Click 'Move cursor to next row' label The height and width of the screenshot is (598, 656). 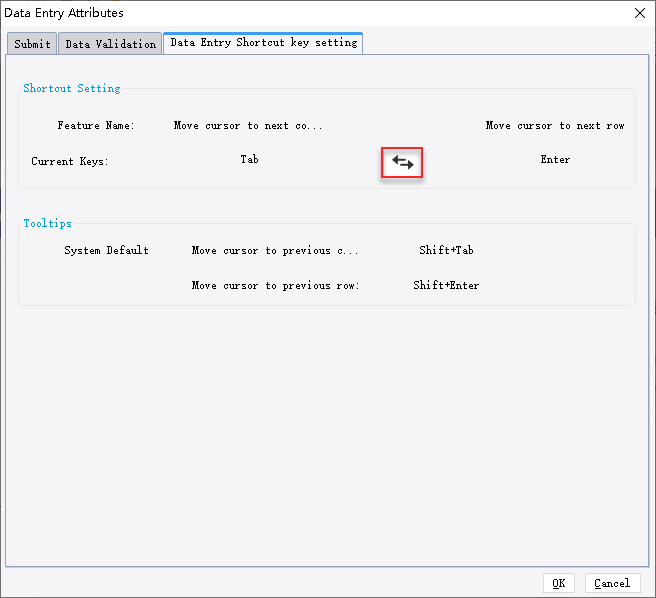pyautogui.click(x=555, y=126)
